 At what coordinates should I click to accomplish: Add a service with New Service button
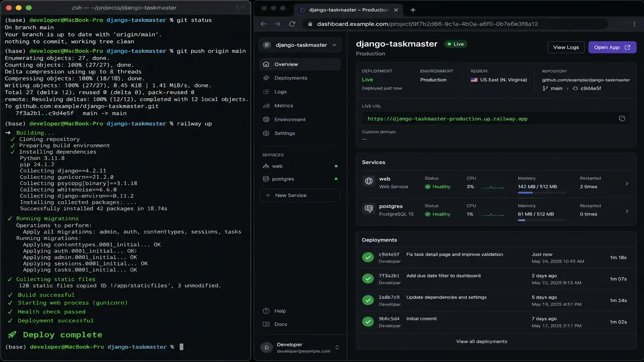pyautogui.click(x=300, y=195)
